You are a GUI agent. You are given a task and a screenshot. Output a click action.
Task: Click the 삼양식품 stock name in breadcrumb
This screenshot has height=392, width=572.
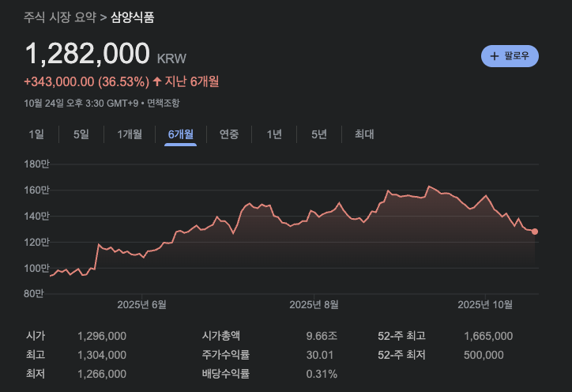[133, 16]
